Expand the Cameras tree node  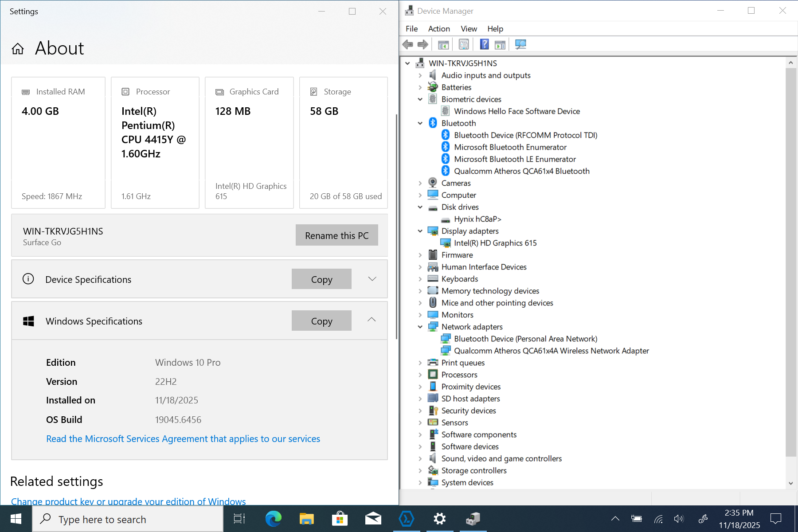click(420, 183)
